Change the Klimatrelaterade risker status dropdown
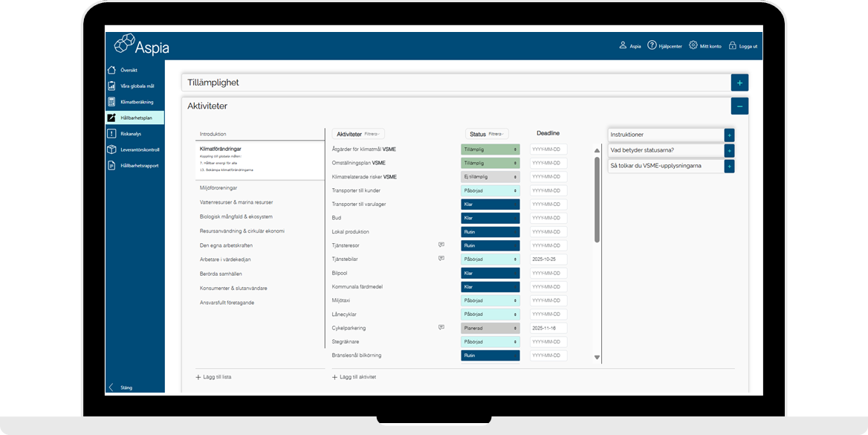The height and width of the screenshot is (435, 868). pyautogui.click(x=490, y=177)
